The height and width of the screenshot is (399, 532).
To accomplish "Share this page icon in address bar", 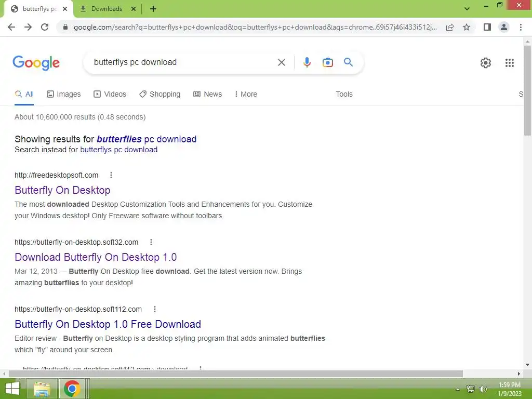I will [x=450, y=27].
